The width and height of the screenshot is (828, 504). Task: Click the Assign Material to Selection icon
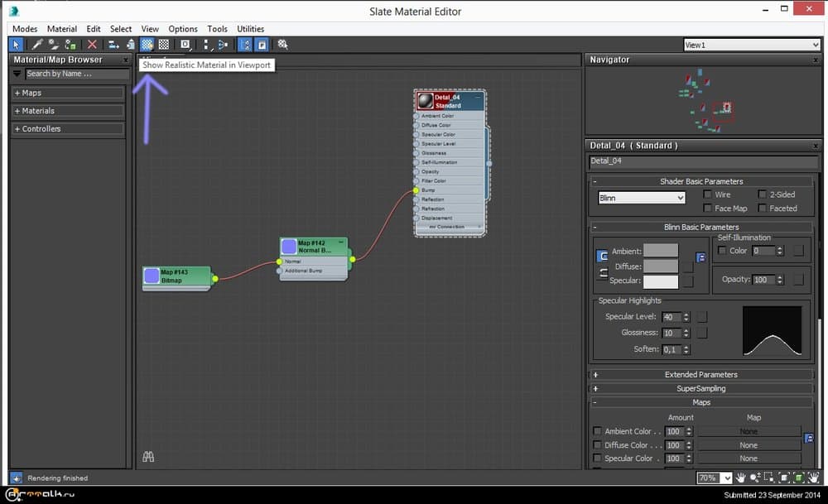pos(72,45)
